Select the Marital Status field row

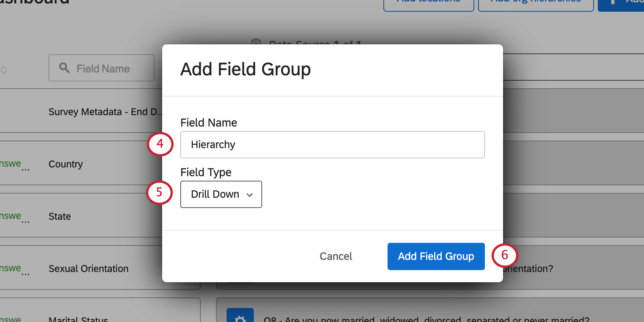pos(78,319)
